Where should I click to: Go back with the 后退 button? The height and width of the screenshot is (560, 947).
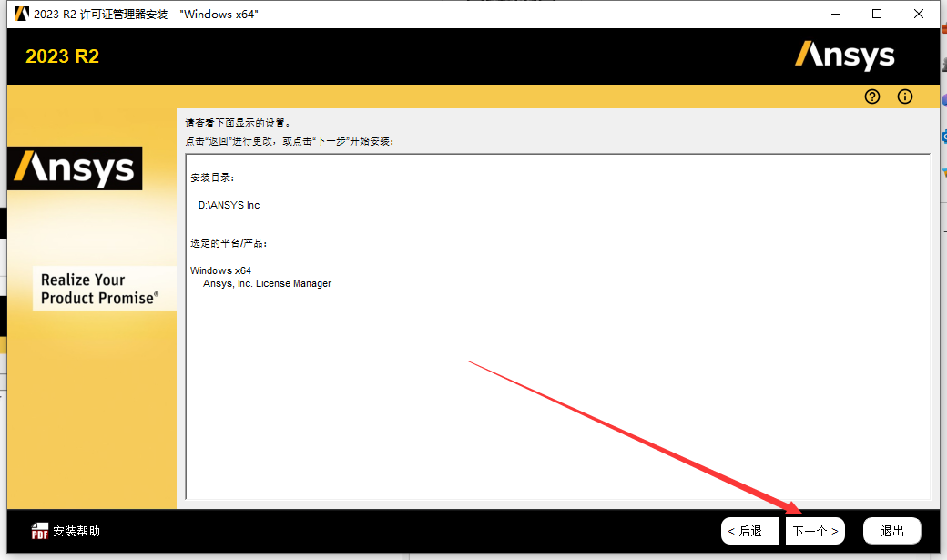[749, 531]
